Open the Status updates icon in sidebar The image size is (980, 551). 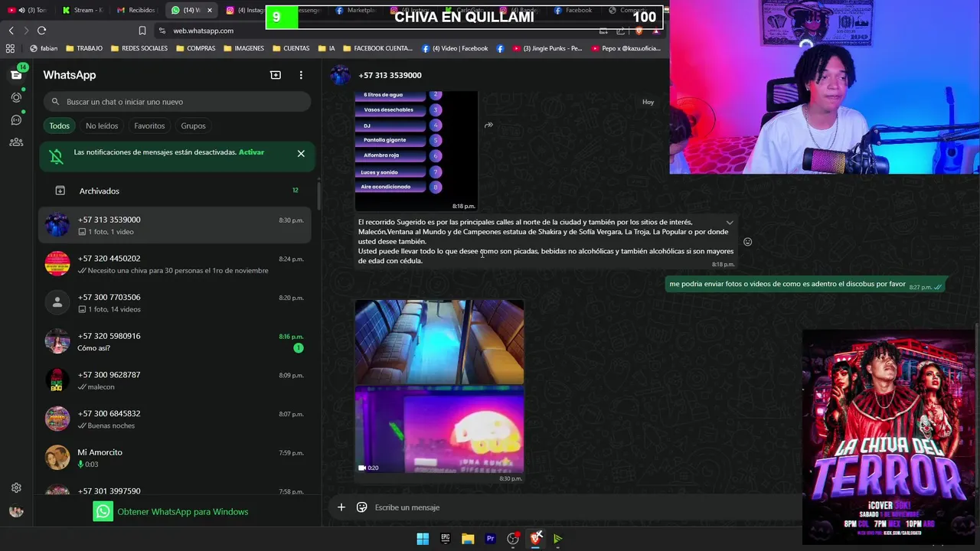tap(16, 97)
